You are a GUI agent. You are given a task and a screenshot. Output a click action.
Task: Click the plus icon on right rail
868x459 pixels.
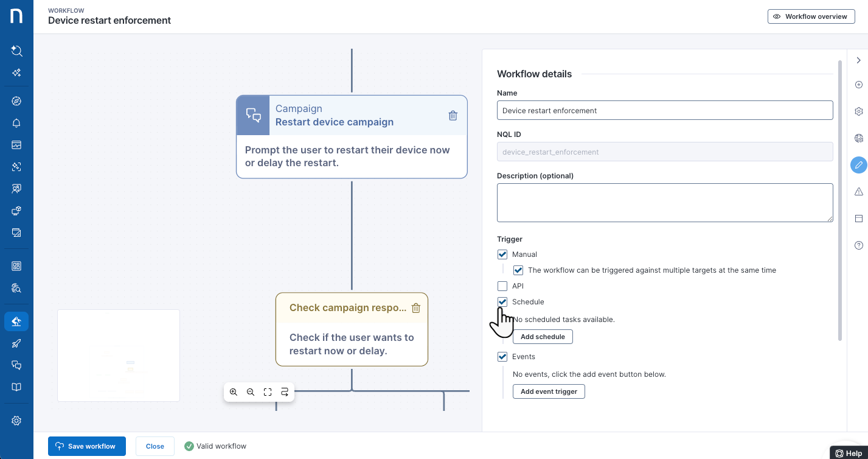point(859,85)
